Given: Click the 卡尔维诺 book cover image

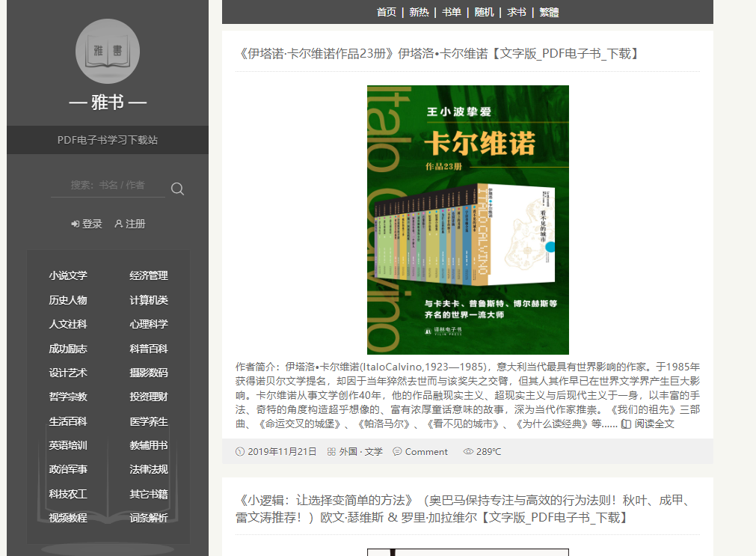Looking at the screenshot, I should click(467, 220).
